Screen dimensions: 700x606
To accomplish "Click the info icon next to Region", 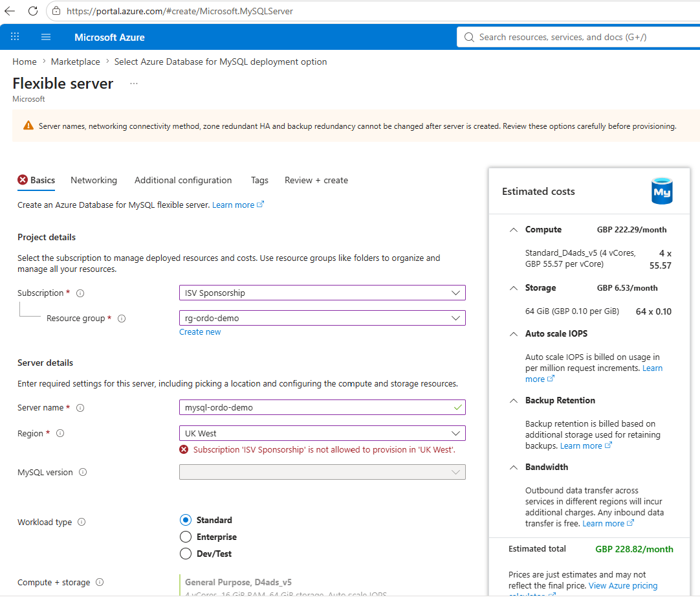I will (x=60, y=433).
